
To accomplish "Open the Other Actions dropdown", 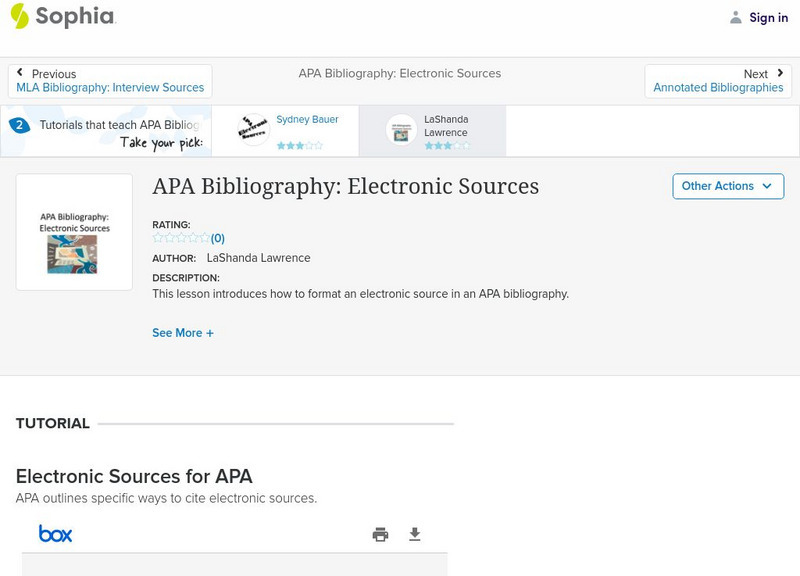I will 727,186.
